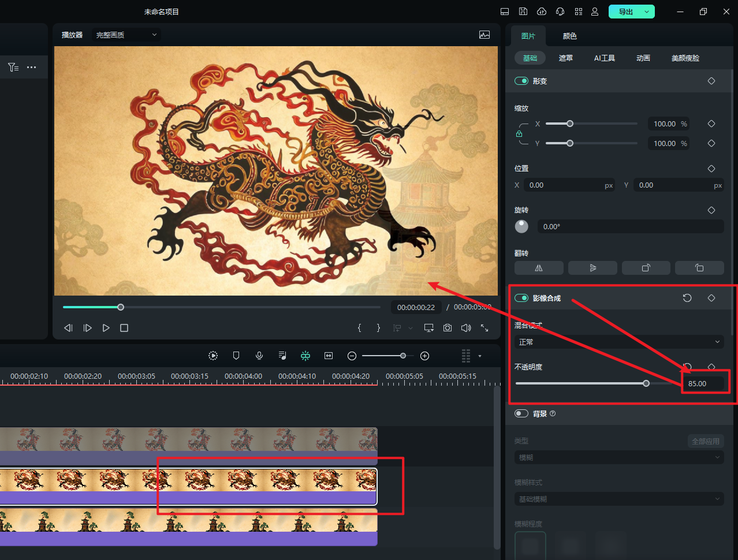Disable the 影像合成 toggle
The image size is (738, 560).
[521, 298]
